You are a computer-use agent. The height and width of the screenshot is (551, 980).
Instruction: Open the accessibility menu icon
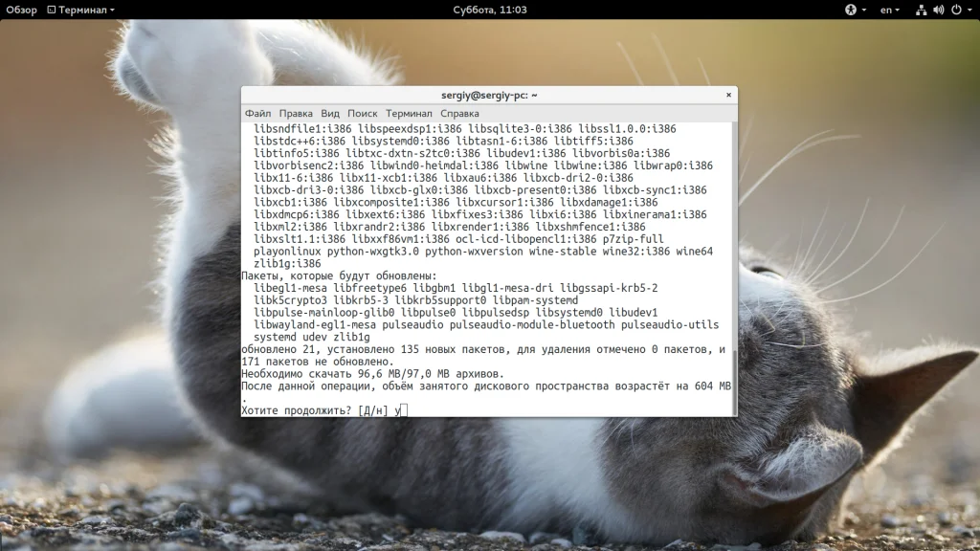851,10
